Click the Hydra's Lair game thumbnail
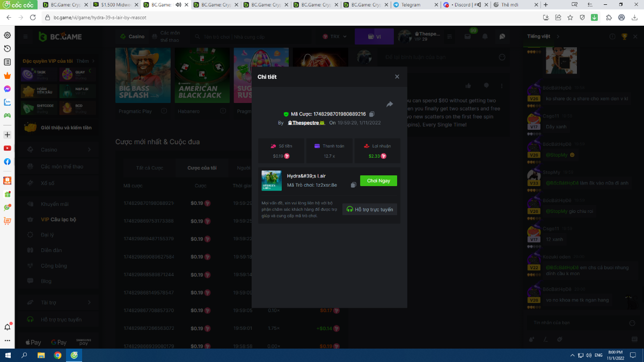The width and height of the screenshot is (644, 362). [271, 181]
